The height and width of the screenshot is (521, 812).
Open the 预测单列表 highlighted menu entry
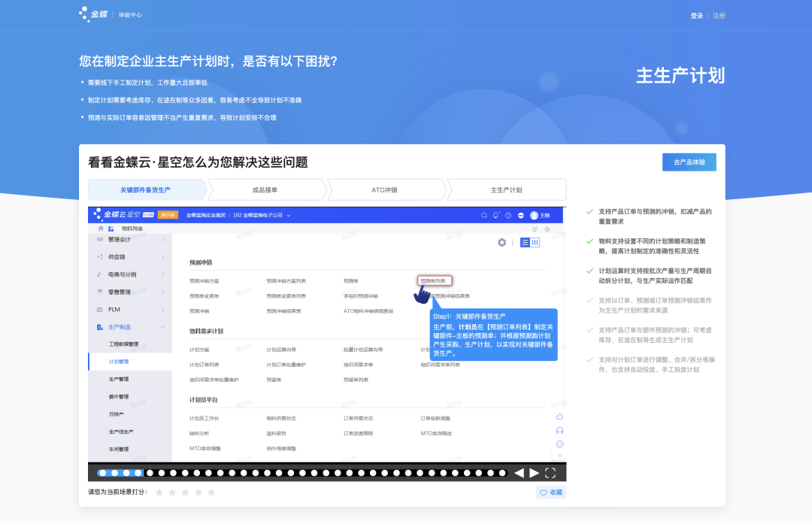(x=434, y=280)
